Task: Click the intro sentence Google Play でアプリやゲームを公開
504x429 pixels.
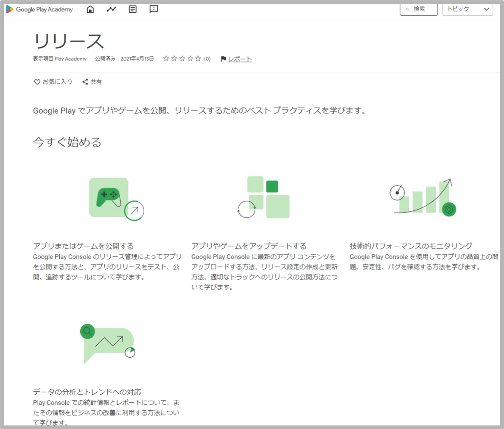Action: (x=200, y=111)
